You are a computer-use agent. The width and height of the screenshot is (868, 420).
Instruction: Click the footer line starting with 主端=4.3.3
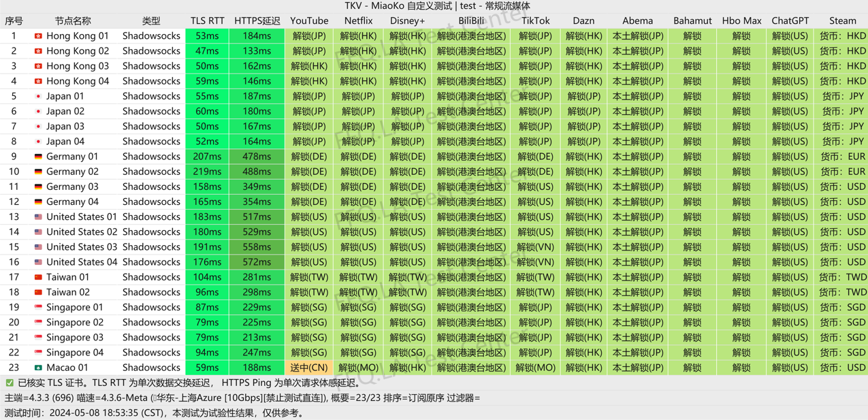(242, 398)
